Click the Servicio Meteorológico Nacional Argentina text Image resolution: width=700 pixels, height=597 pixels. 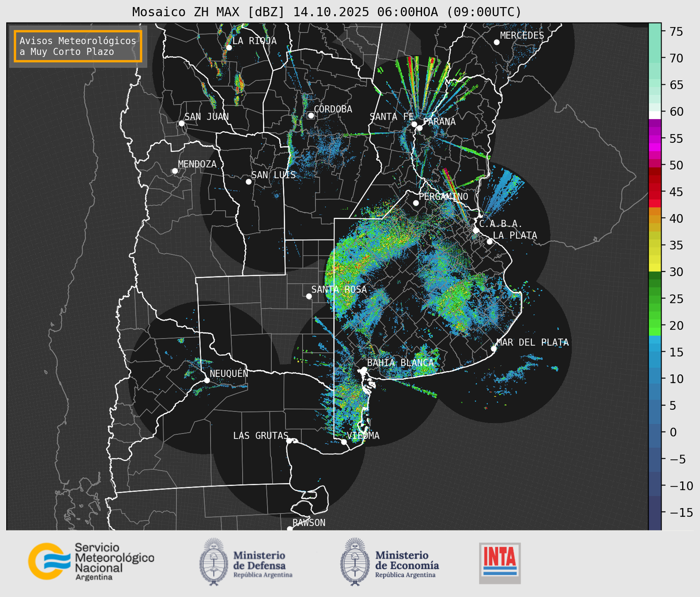click(114, 561)
